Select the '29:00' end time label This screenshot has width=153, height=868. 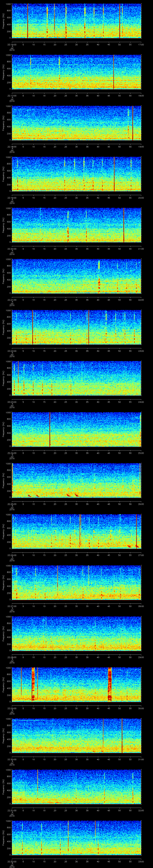click(141, 657)
